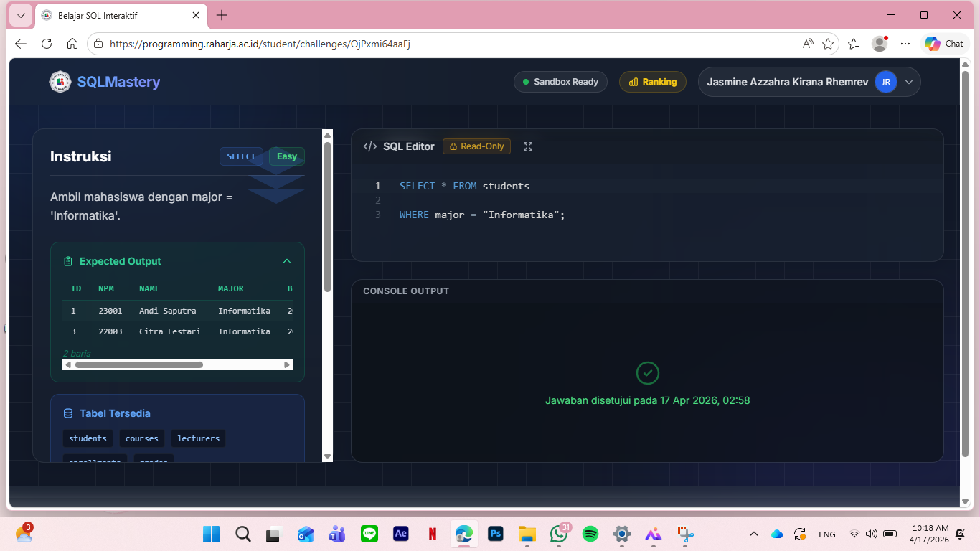Collapse the Expected Output section
Viewport: 980px width, 551px height.
coord(287,261)
